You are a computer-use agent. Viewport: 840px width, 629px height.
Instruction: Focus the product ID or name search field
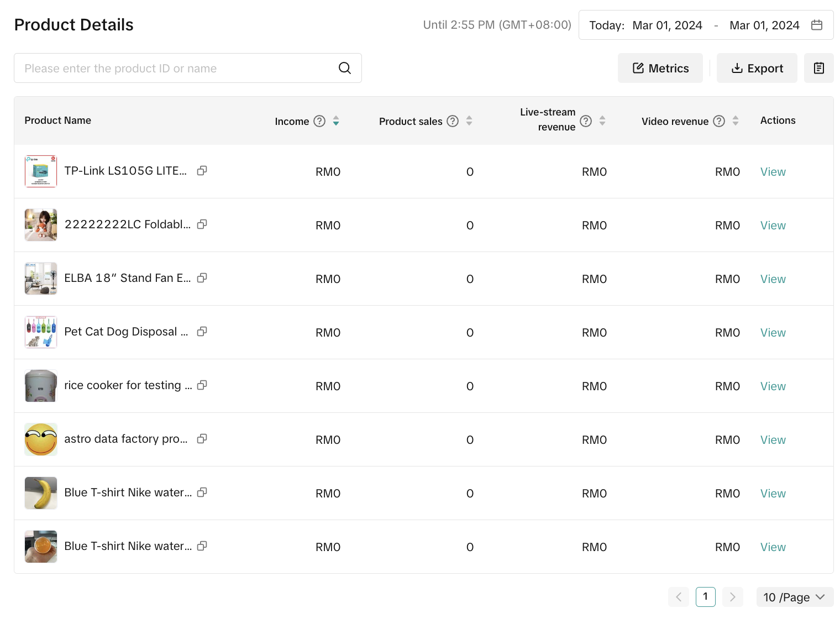pos(177,68)
